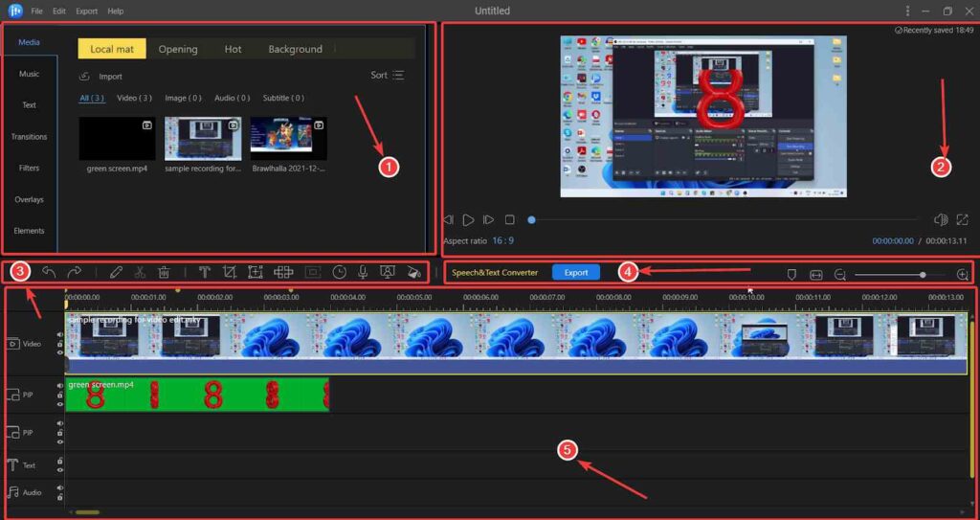The width and height of the screenshot is (980, 520).
Task: Hide the Text track with eye icon
Action: click(60, 469)
